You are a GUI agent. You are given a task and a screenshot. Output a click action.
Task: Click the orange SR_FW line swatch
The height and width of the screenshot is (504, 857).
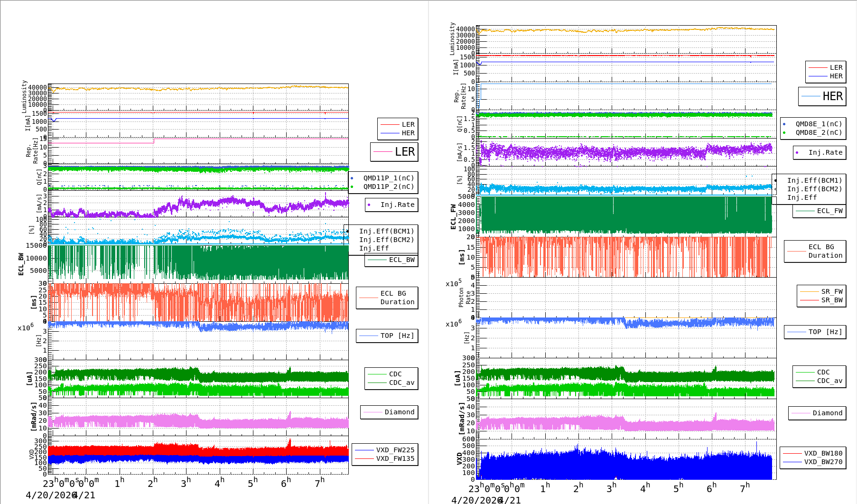[x=810, y=292]
